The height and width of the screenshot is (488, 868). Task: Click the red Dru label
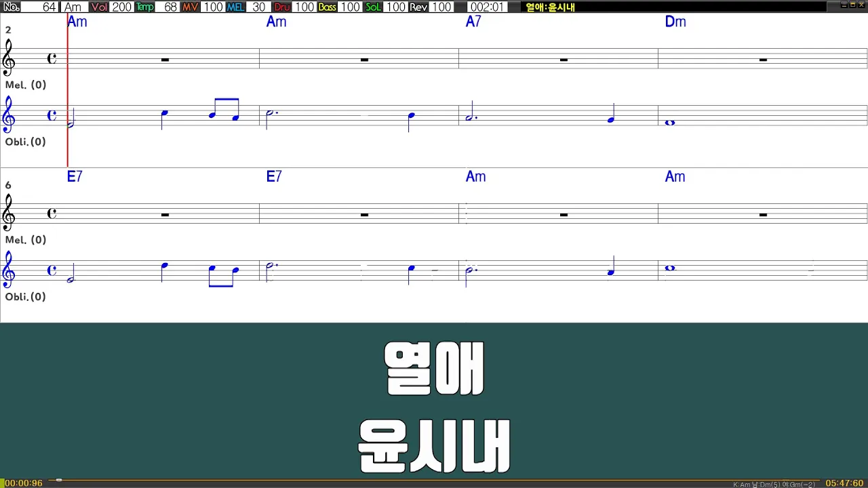[x=281, y=7]
